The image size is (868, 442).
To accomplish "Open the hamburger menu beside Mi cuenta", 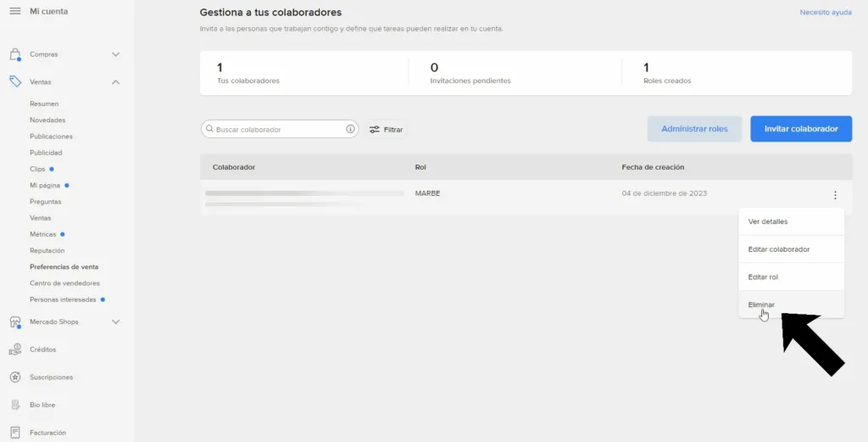I will [x=15, y=11].
